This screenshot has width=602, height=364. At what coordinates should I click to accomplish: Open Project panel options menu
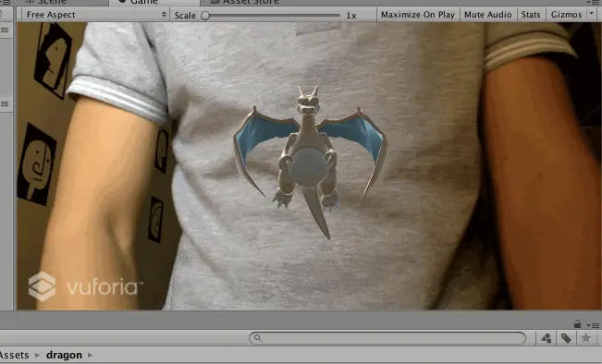[x=594, y=325]
